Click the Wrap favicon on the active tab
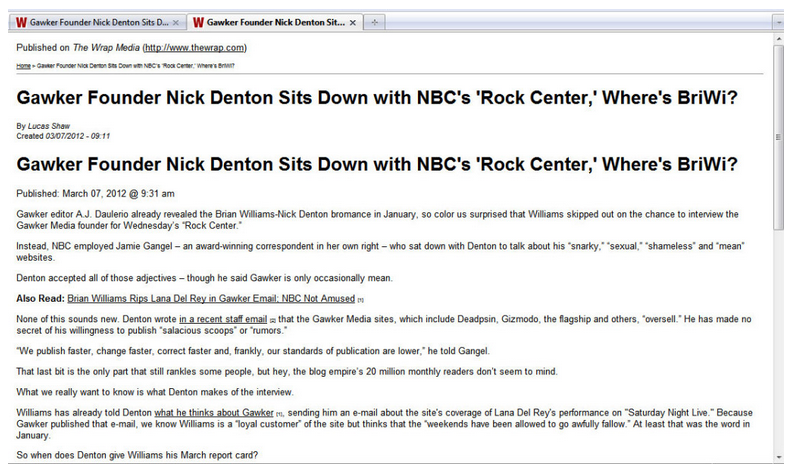The image size is (791, 470). [x=198, y=22]
